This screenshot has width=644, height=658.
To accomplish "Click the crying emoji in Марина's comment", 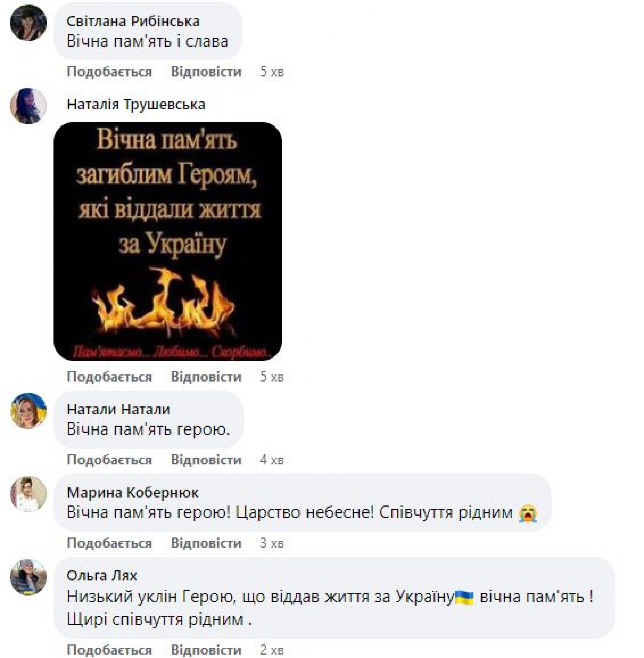I will 528,513.
